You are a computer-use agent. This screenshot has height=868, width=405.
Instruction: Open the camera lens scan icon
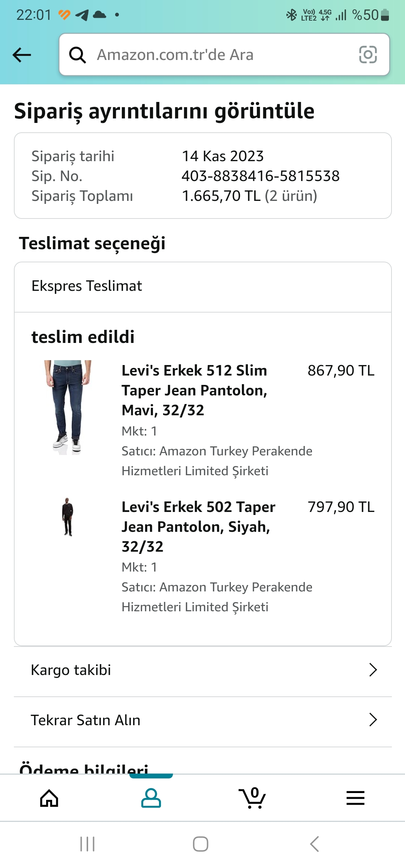click(367, 55)
